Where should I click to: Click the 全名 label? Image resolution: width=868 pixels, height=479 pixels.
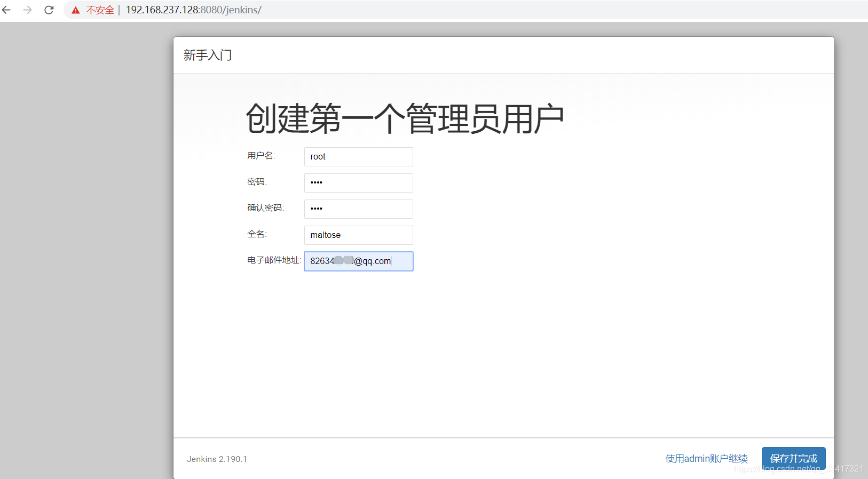[x=257, y=234]
